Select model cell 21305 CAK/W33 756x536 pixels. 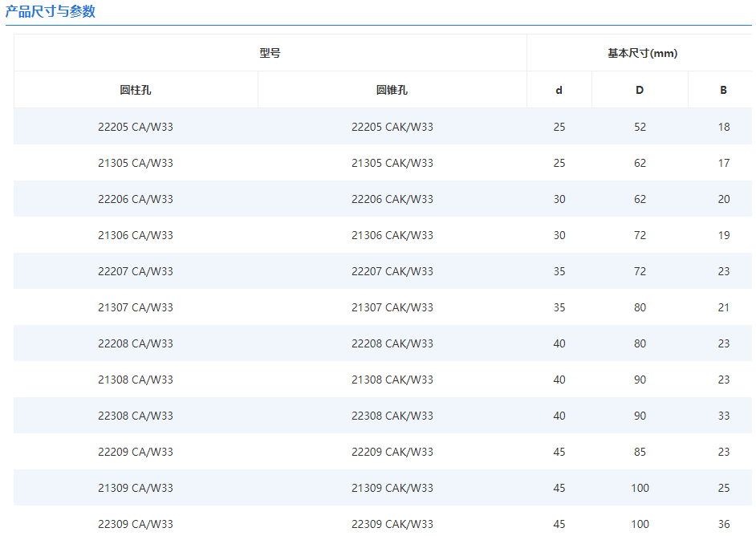(x=392, y=163)
